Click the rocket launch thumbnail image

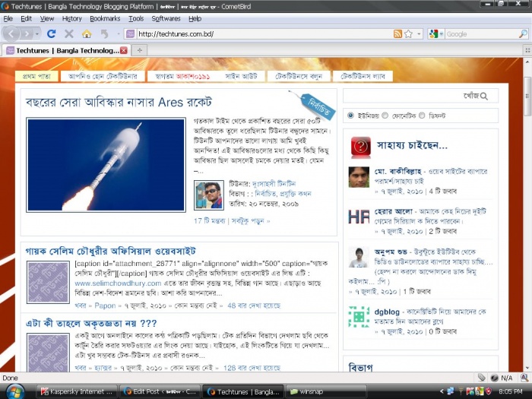point(106,165)
